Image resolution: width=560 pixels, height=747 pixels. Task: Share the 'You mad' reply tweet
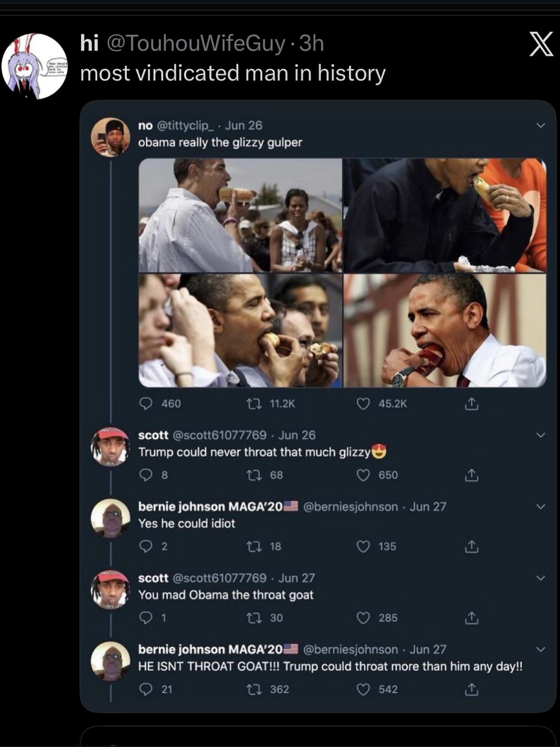pyautogui.click(x=471, y=618)
